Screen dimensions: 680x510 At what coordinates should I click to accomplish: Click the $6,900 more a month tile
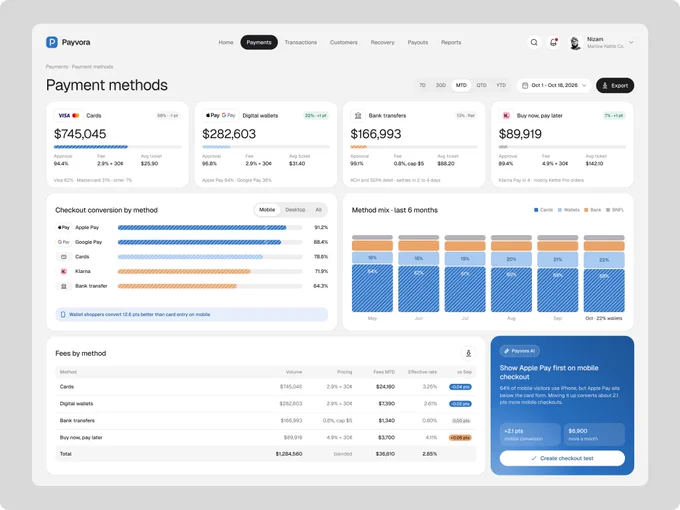(594, 435)
